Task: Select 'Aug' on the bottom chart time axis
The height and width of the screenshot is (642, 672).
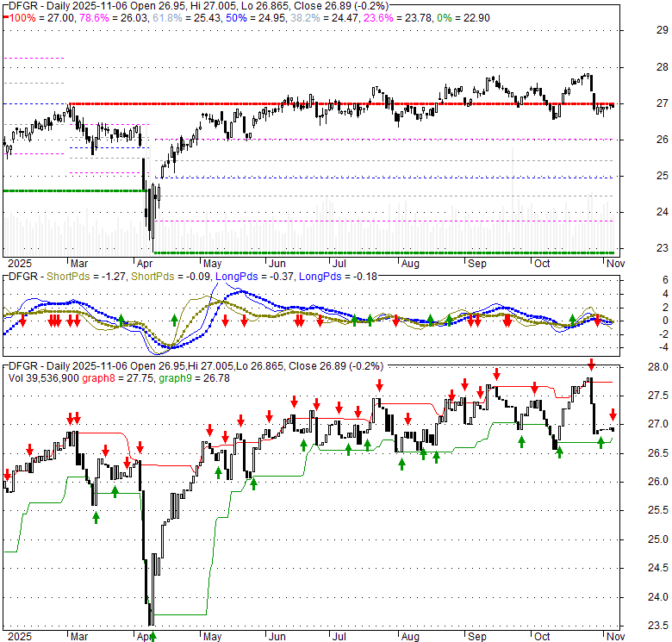Action: click(410, 637)
